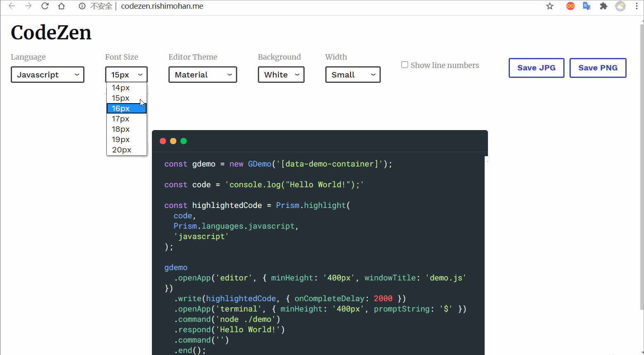Click the .respond('Hello World!') code line

[229, 330]
